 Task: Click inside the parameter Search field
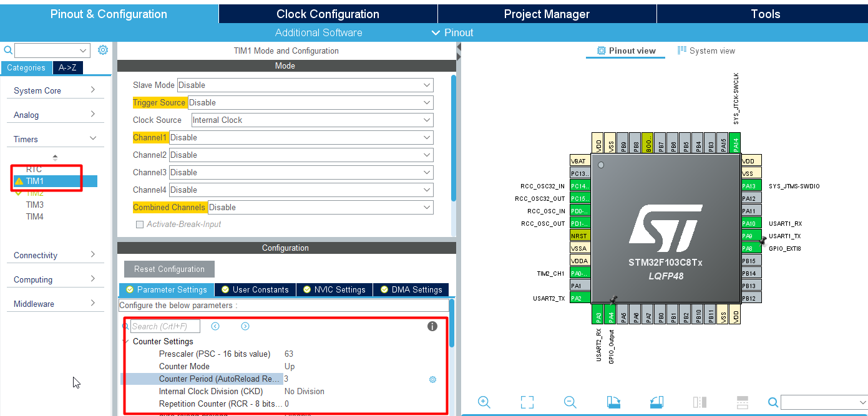click(x=165, y=326)
